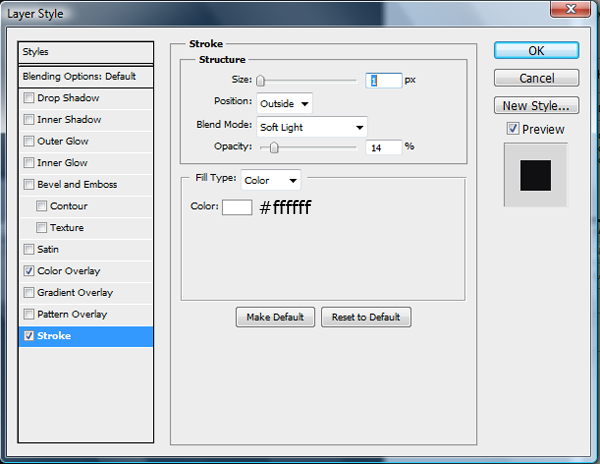Open the Blend Mode dropdown showing Soft Light
The image size is (600, 464).
[312, 127]
